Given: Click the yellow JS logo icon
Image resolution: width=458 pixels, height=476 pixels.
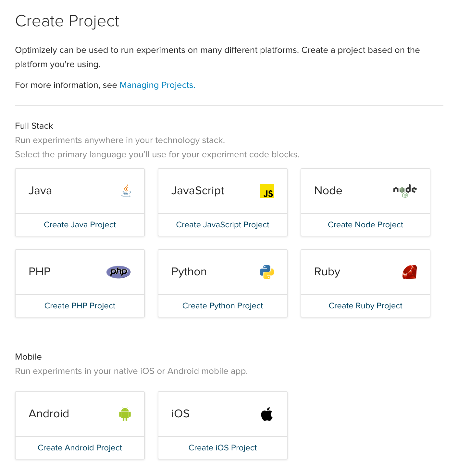Looking at the screenshot, I should (266, 191).
